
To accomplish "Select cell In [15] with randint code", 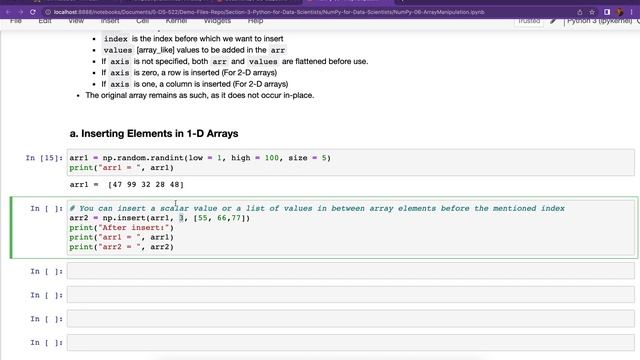I will pos(351,162).
